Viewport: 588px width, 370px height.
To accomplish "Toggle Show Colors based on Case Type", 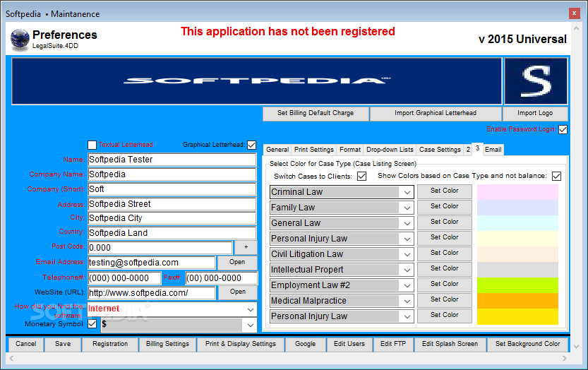I will tap(556, 177).
